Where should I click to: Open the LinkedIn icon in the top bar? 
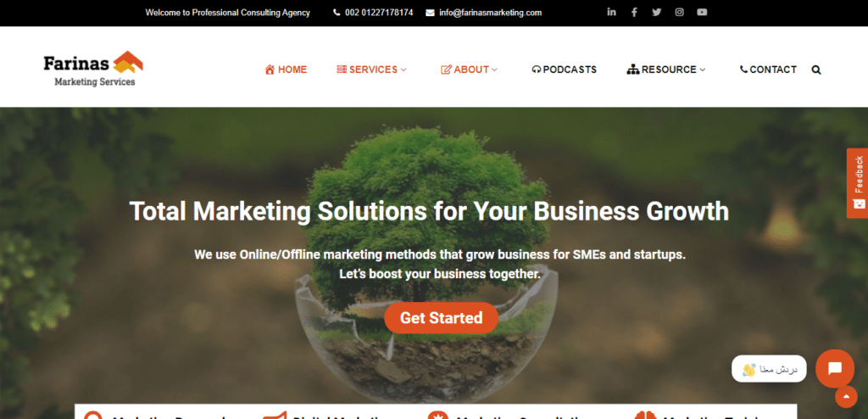click(611, 12)
